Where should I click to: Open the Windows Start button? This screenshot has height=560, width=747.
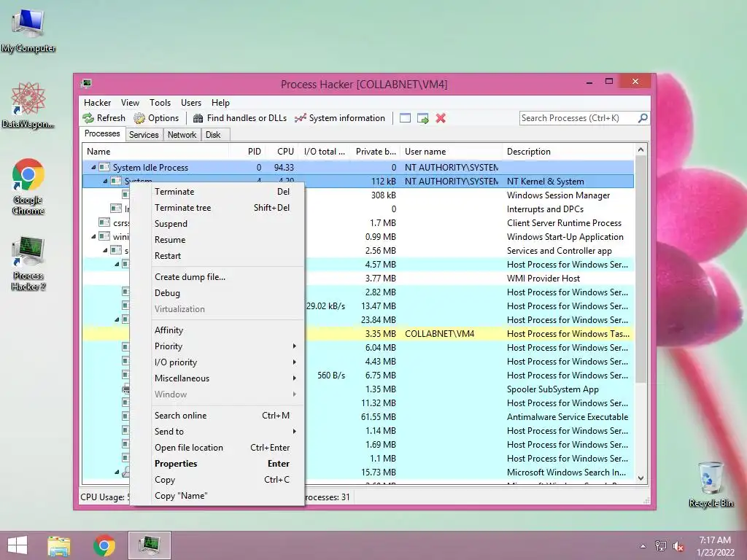point(18,545)
